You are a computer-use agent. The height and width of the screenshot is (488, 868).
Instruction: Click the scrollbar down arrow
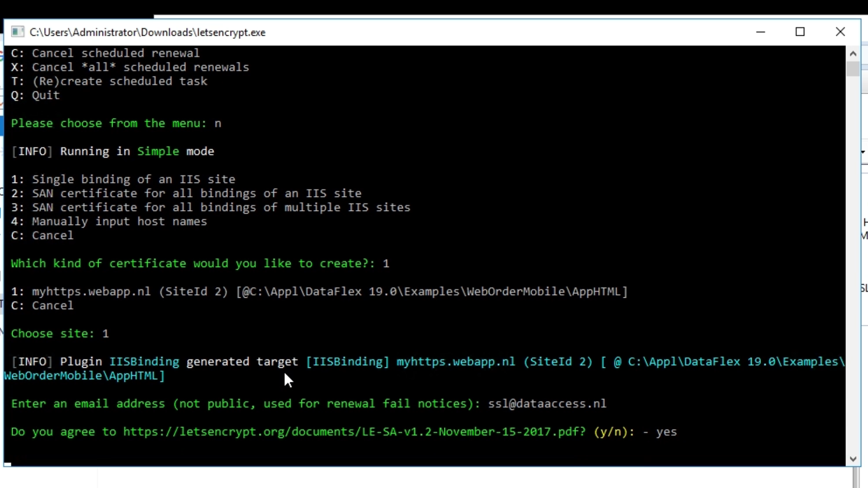[x=853, y=459]
